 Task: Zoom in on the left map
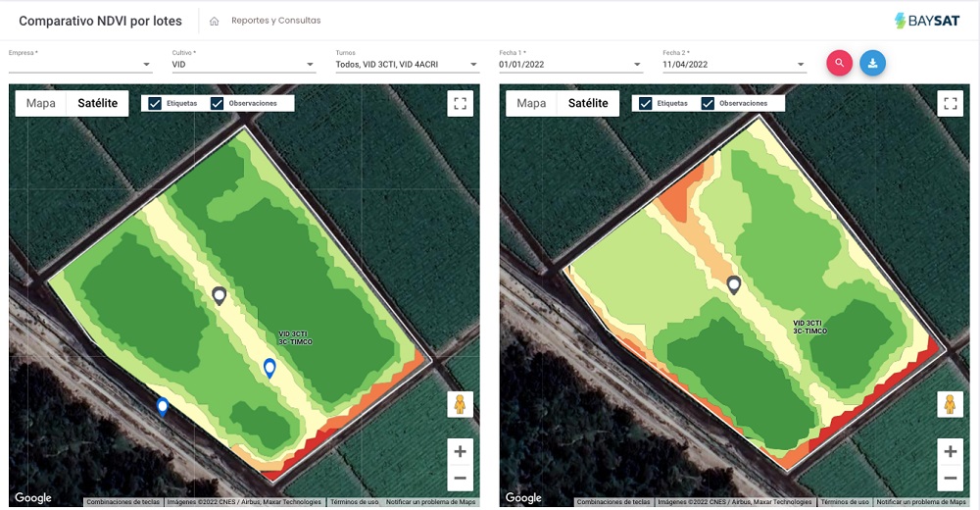click(460, 450)
